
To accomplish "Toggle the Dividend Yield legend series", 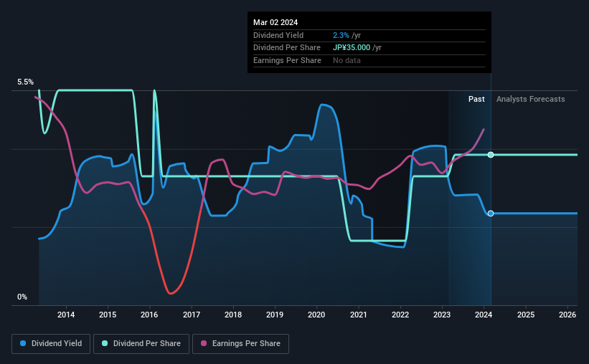I will tap(51, 343).
